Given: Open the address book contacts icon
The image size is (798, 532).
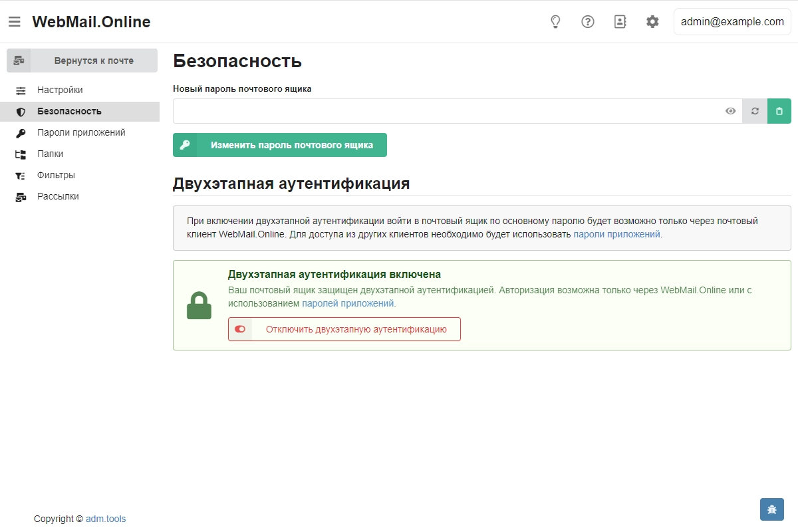Looking at the screenshot, I should 620,22.
